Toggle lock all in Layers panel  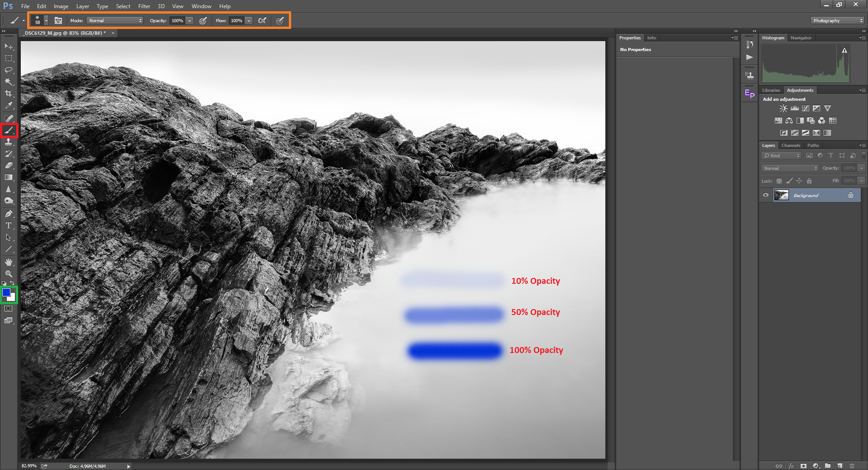(x=809, y=181)
